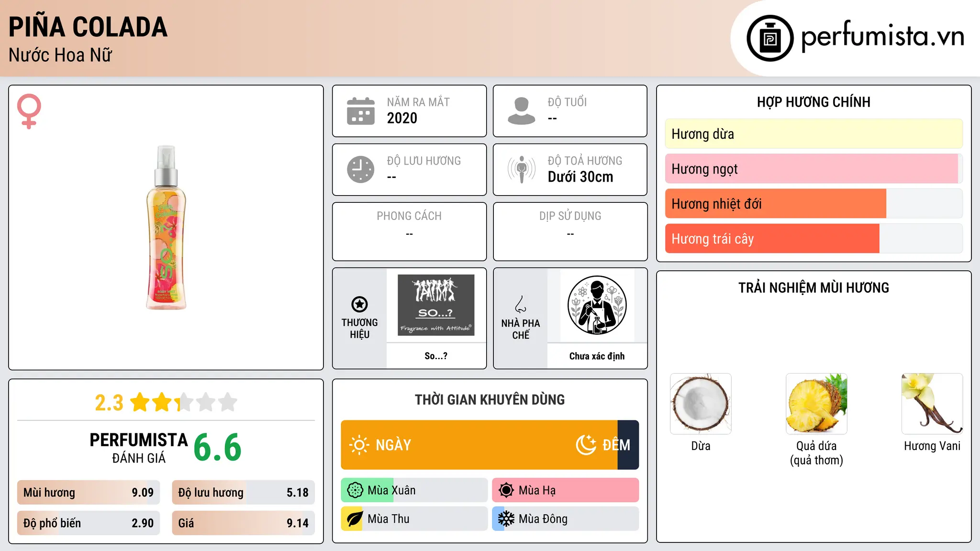
Task: Click the Độ phổ biến 2.90 score bar
Action: coord(89,523)
